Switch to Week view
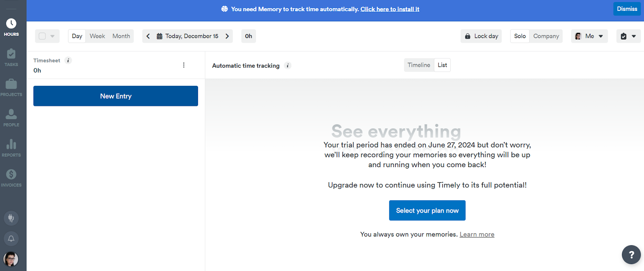 click(x=97, y=36)
